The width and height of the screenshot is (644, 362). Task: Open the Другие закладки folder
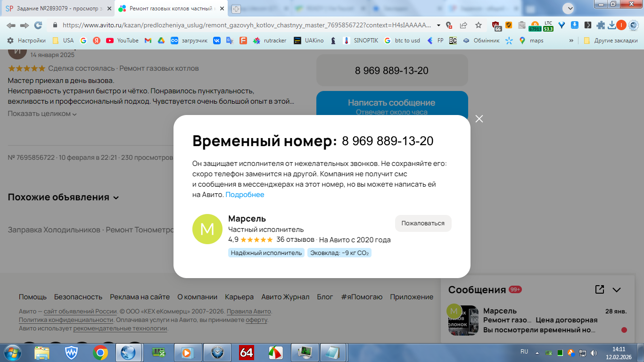click(611, 41)
